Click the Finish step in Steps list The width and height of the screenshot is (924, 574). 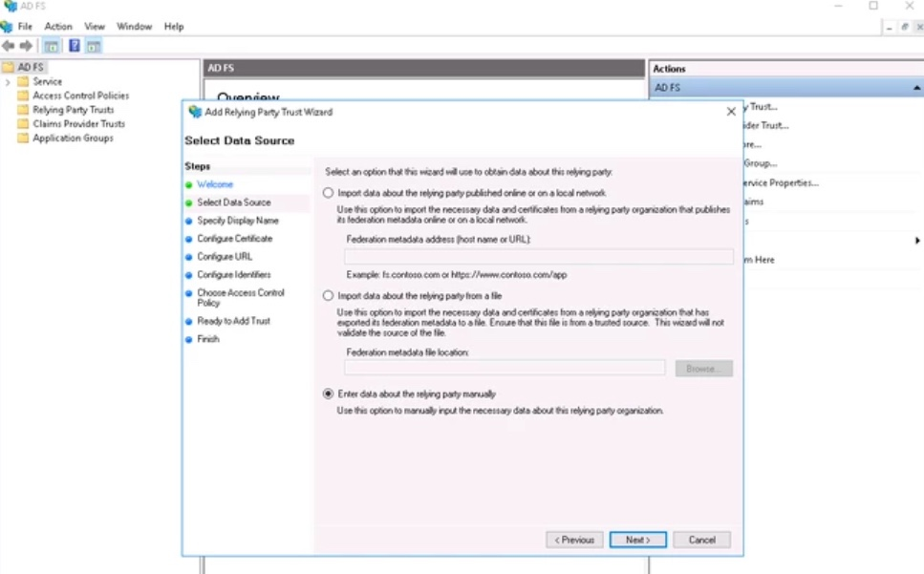(x=208, y=339)
